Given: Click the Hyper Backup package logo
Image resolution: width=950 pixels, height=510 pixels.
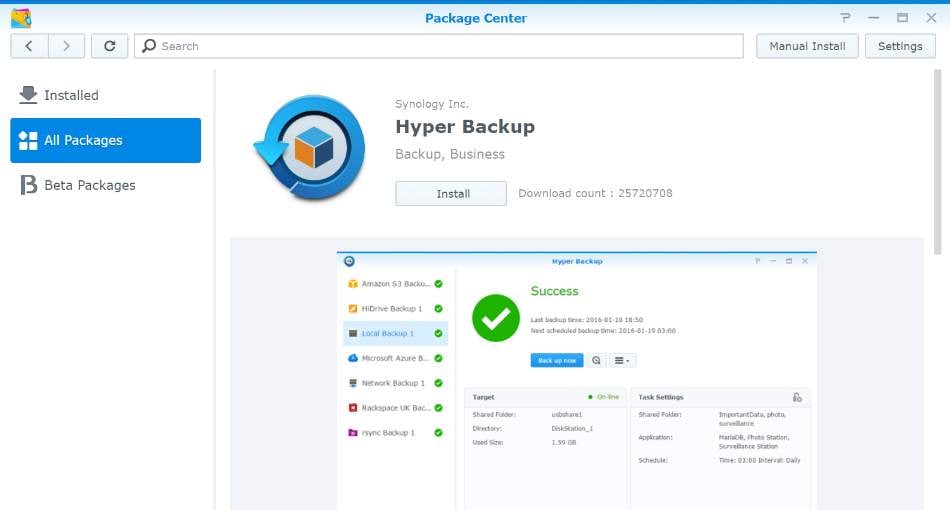Looking at the screenshot, I should [x=310, y=148].
